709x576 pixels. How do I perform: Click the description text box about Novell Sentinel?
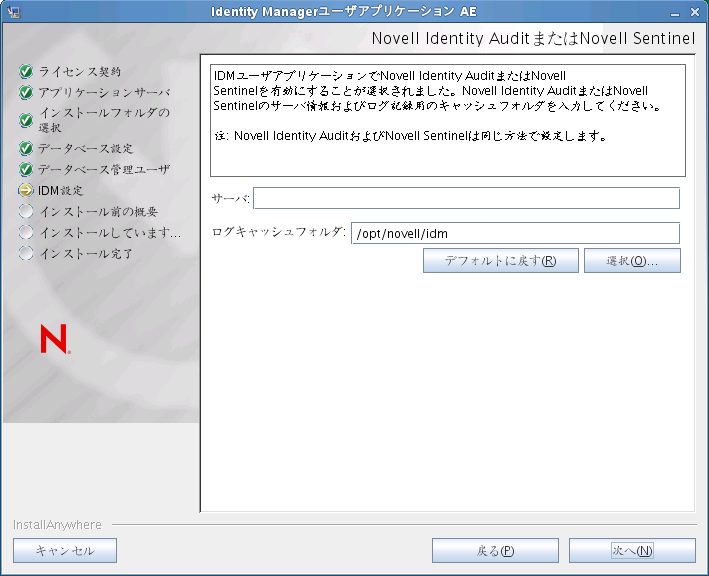point(448,120)
